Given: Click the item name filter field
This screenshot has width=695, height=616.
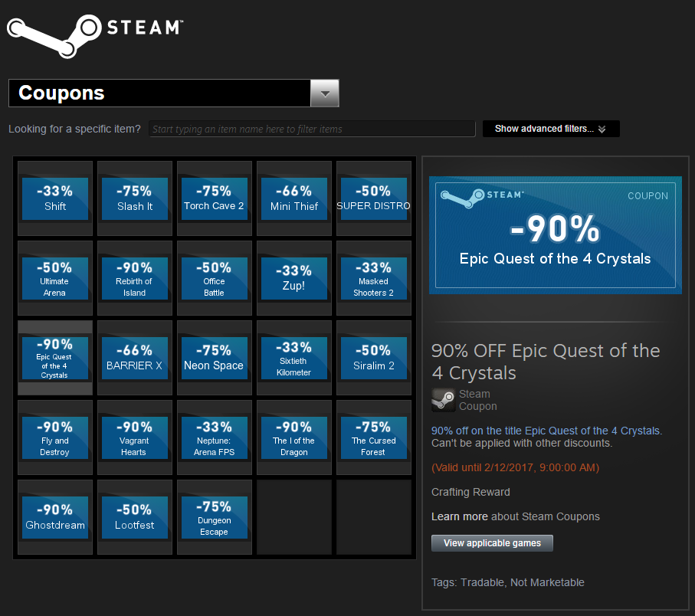Looking at the screenshot, I should (312, 129).
